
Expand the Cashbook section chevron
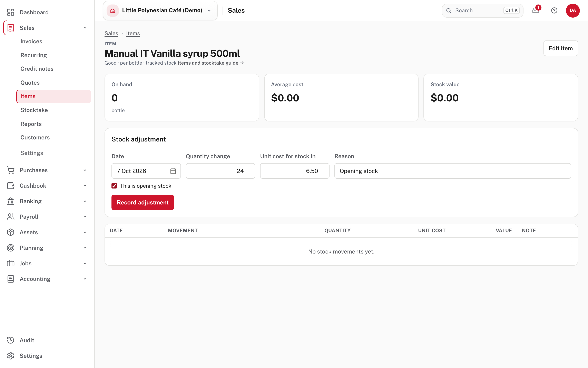click(85, 186)
